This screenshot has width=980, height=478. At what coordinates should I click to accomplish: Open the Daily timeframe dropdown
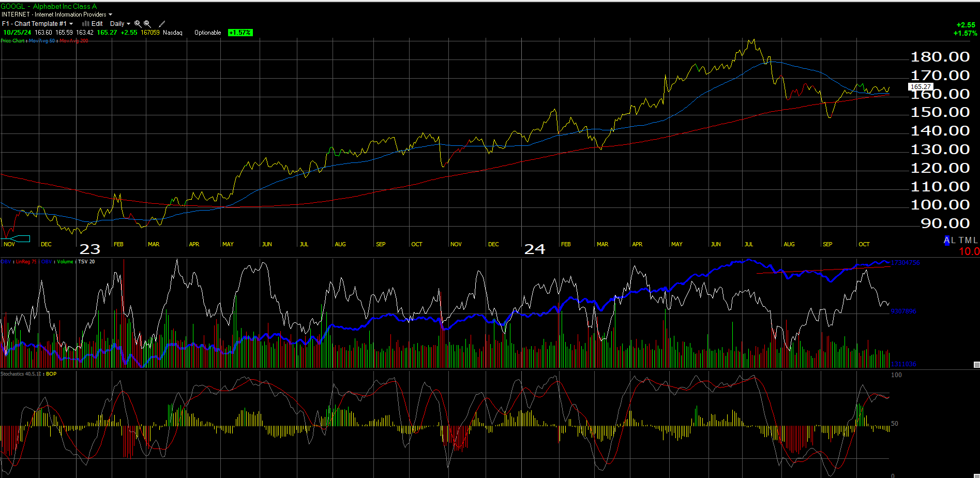[x=120, y=24]
